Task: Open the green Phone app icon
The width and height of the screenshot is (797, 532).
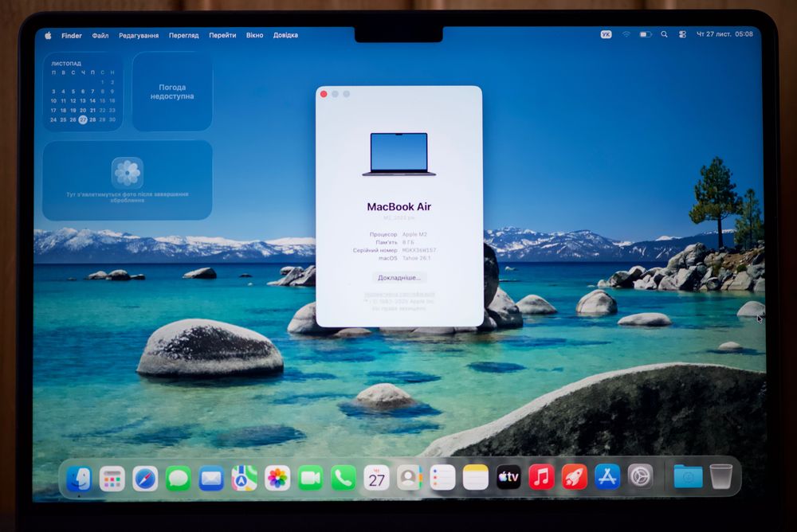Action: pos(344,478)
